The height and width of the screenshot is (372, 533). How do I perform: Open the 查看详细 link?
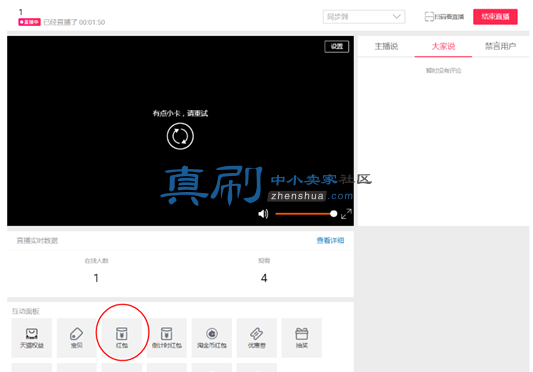pos(330,241)
